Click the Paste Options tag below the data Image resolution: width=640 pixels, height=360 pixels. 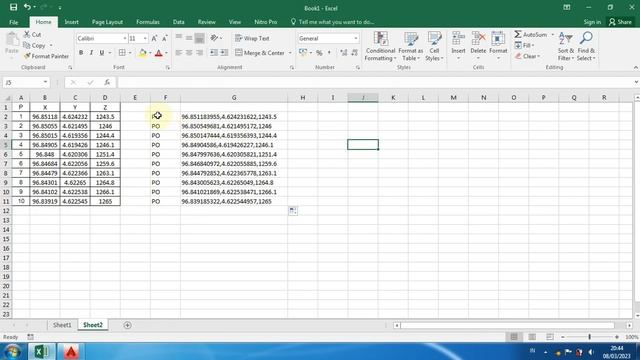click(293, 211)
